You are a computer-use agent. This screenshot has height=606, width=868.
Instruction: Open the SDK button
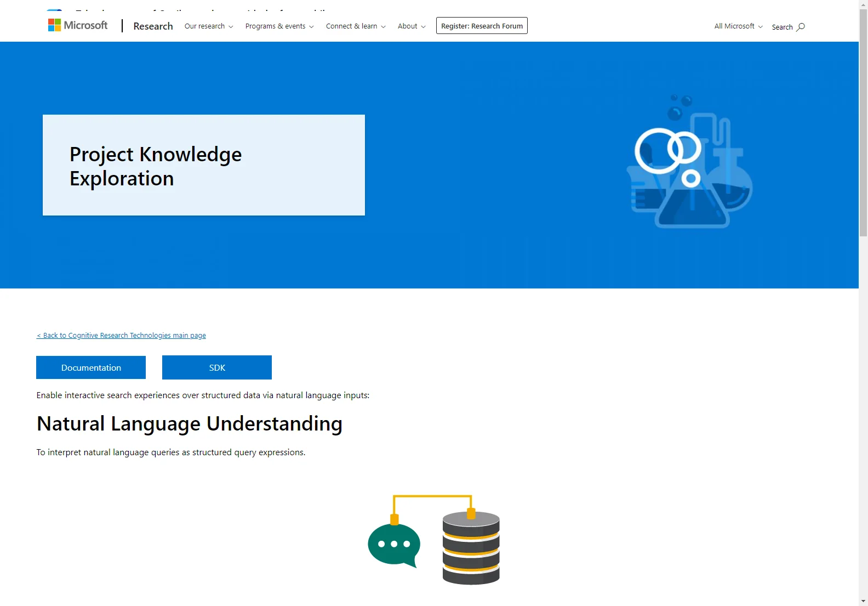click(217, 367)
